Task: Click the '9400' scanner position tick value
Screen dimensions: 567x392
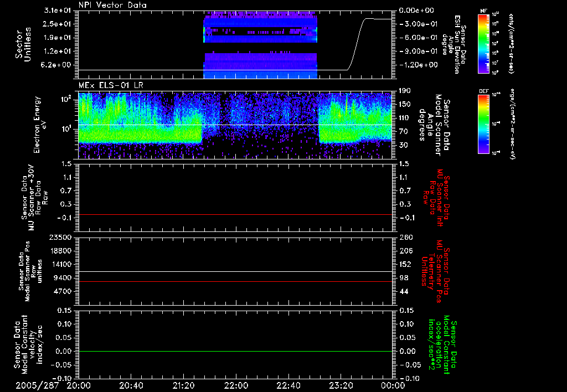Action: coord(62,278)
